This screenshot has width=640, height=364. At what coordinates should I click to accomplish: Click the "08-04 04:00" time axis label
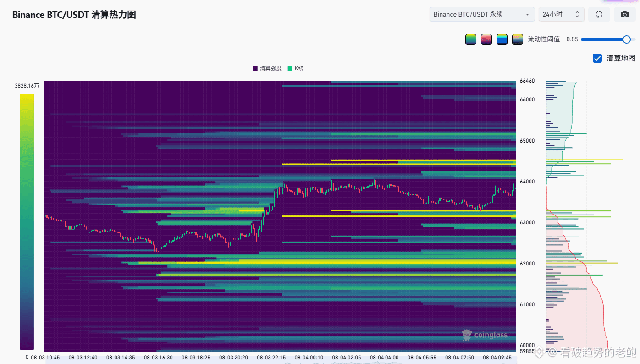[384, 358]
